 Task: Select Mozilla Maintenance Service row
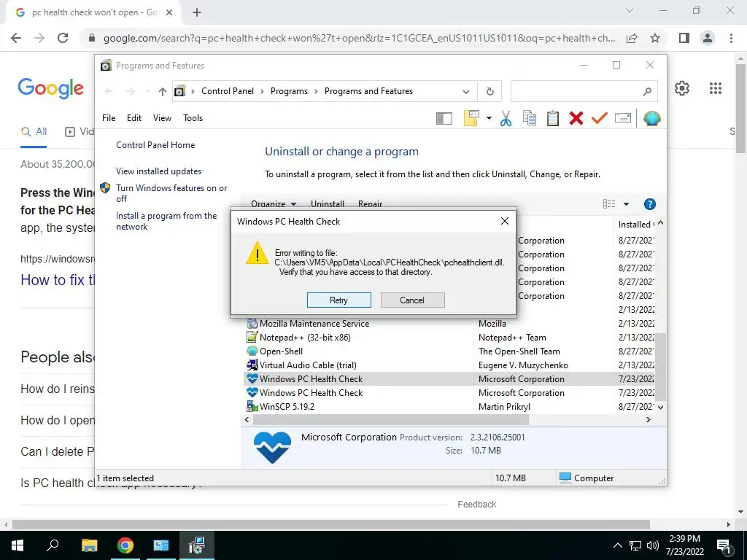[451, 323]
